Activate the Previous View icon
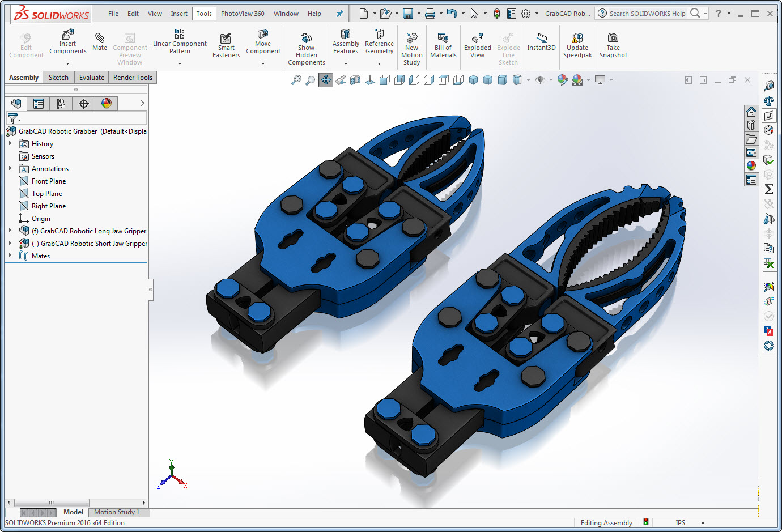This screenshot has height=532, width=782. click(x=341, y=80)
